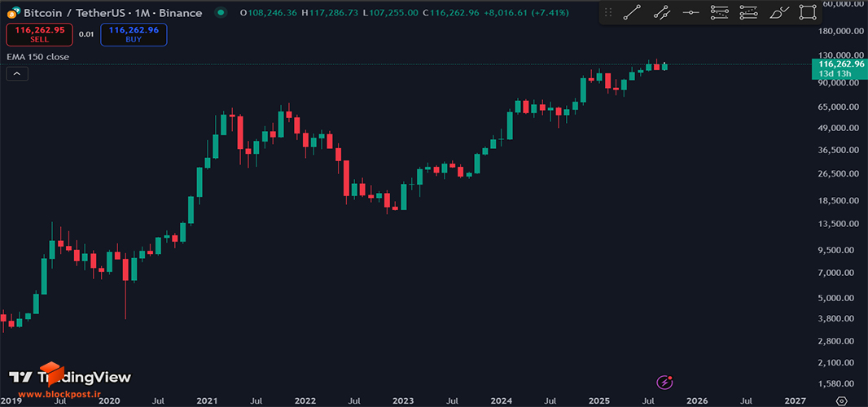
Task: Select the Brush drawing tool
Action: 779,12
